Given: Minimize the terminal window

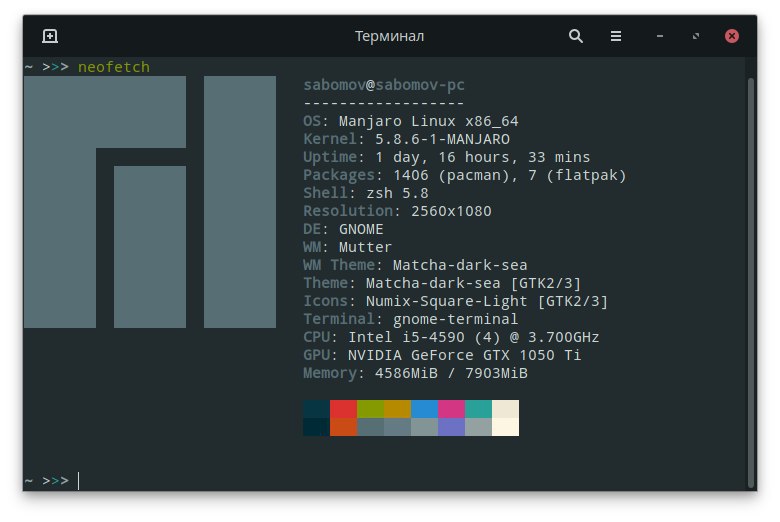Looking at the screenshot, I should 660,36.
